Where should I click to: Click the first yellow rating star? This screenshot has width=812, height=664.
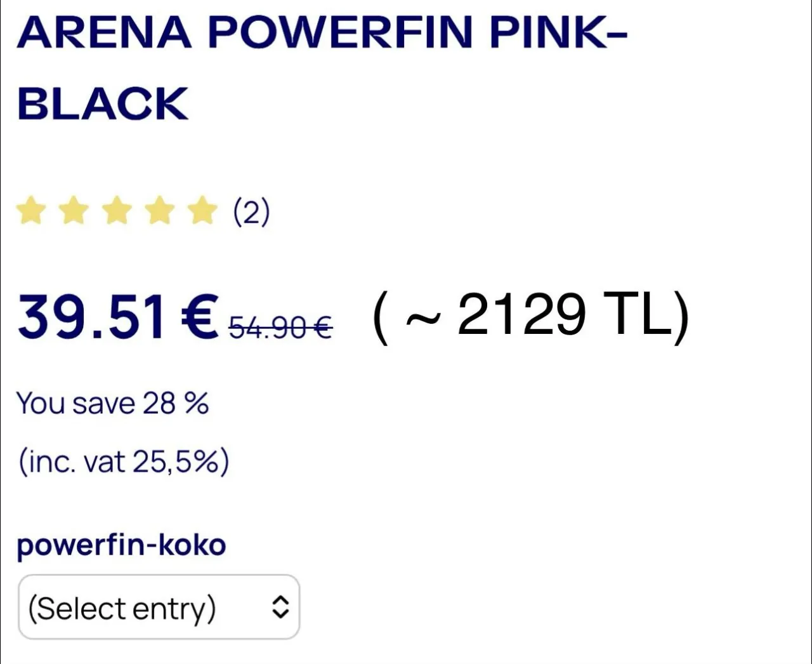coord(31,211)
